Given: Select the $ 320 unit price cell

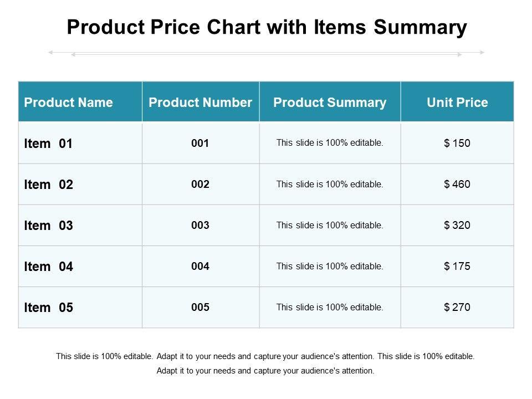Looking at the screenshot, I should pyautogui.click(x=457, y=226).
